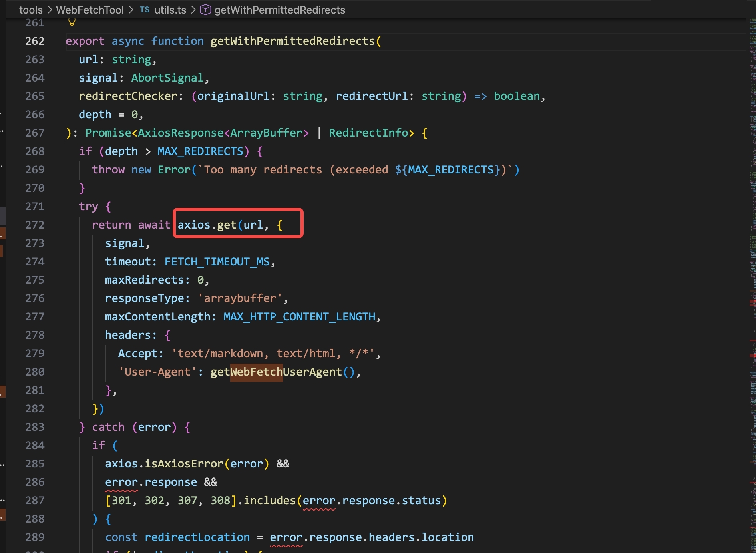Click 'depth = 0' parameter on line 266

[108, 115]
